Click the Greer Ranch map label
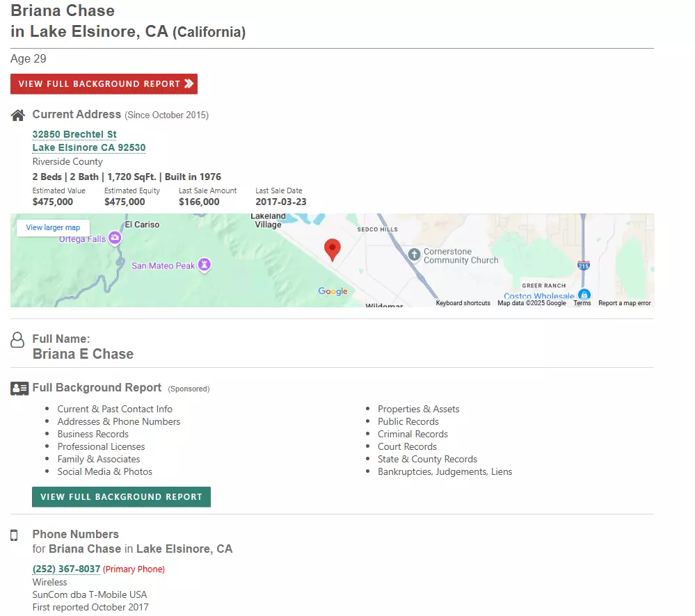Image resolution: width=695 pixels, height=616 pixels. point(544,286)
